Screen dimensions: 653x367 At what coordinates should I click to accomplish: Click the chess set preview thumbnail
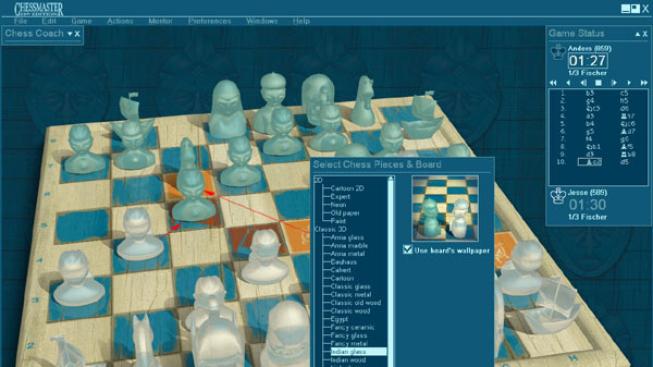click(x=445, y=208)
